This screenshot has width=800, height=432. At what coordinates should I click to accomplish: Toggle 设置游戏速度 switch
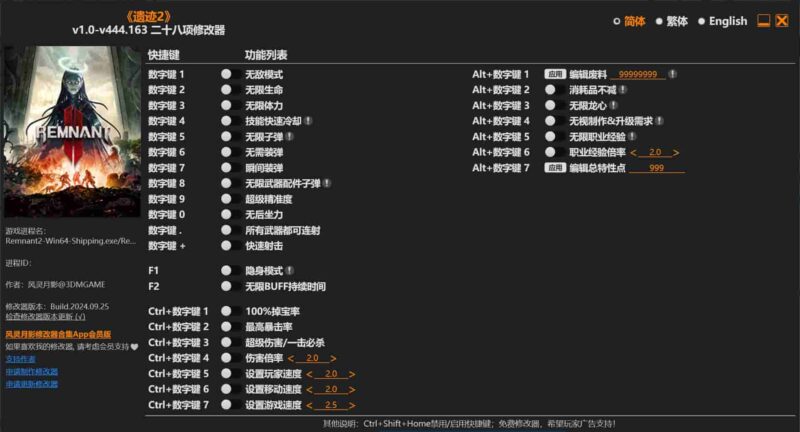(230, 404)
